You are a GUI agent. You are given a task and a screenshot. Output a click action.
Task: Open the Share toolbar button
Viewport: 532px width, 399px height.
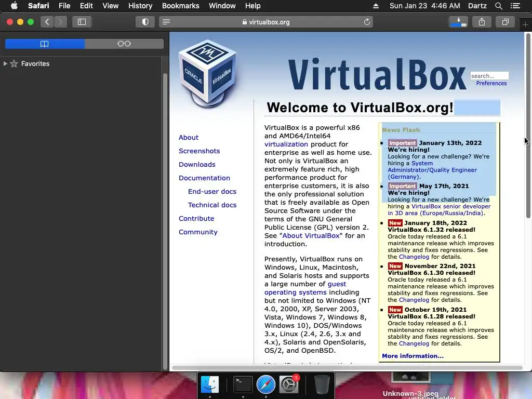pyautogui.click(x=482, y=22)
